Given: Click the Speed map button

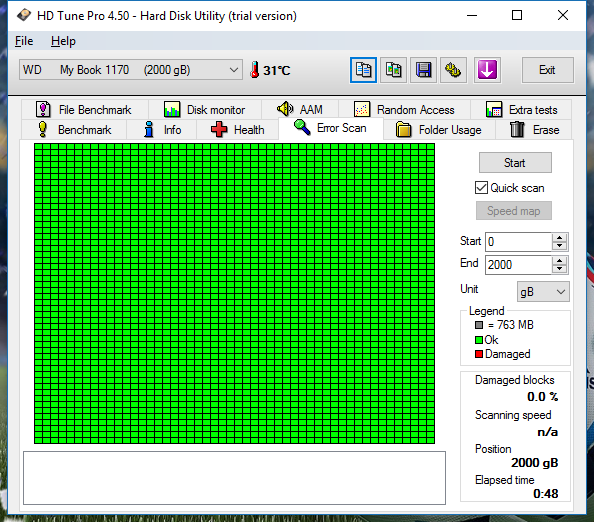Looking at the screenshot, I should coord(514,211).
